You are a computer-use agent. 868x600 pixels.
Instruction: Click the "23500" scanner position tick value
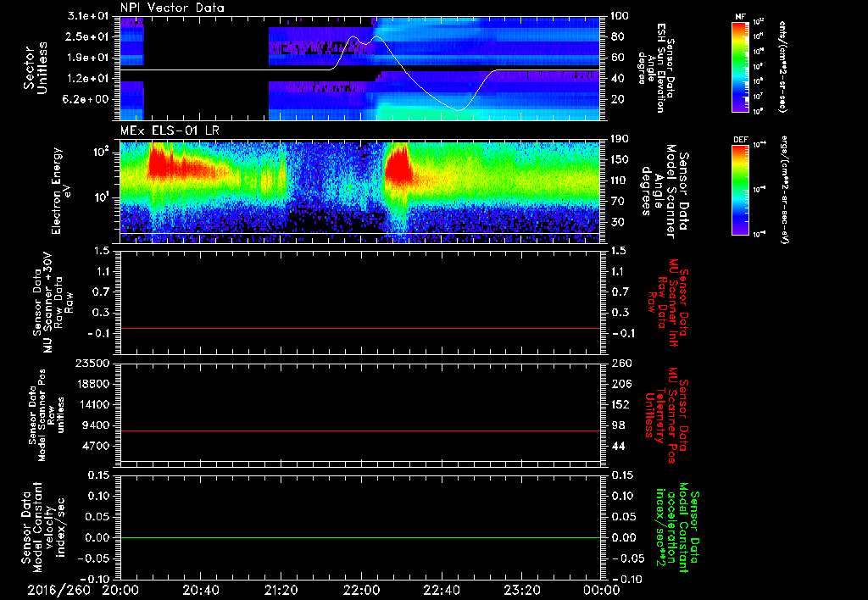pos(93,364)
